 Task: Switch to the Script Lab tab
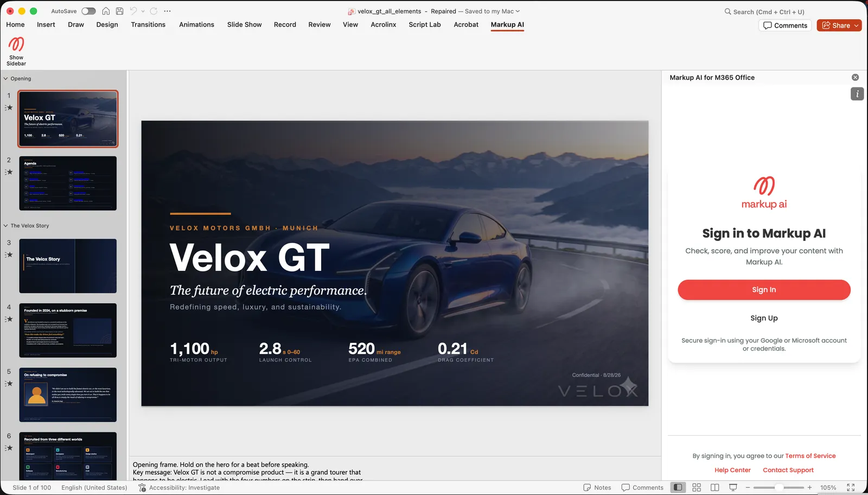pos(425,24)
